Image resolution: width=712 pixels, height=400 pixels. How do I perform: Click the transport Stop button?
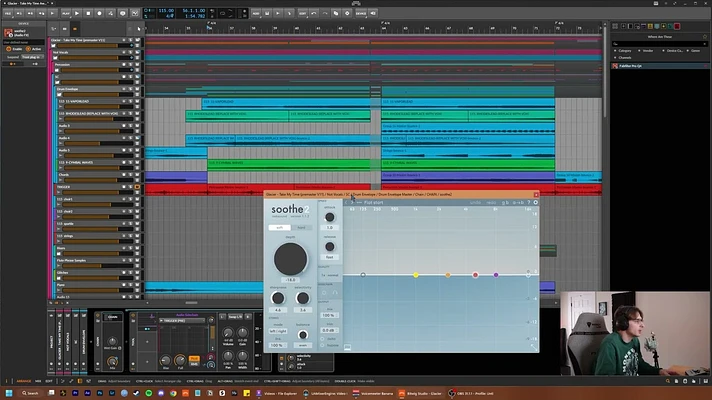[x=88, y=14]
